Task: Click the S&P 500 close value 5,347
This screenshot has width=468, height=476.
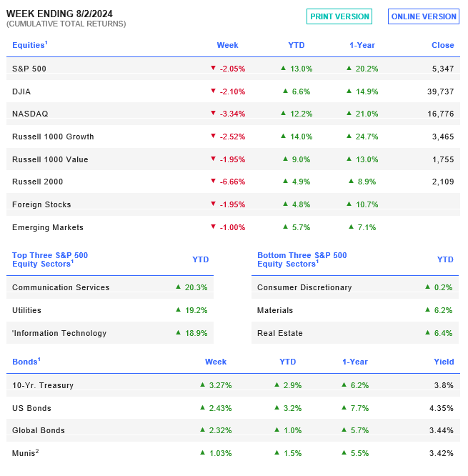Action: [x=443, y=69]
